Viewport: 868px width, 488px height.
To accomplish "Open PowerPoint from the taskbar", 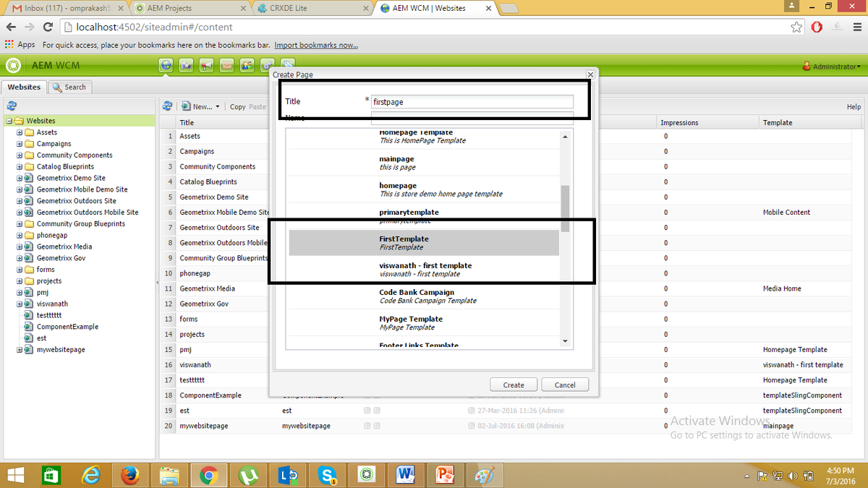I will pyautogui.click(x=444, y=475).
